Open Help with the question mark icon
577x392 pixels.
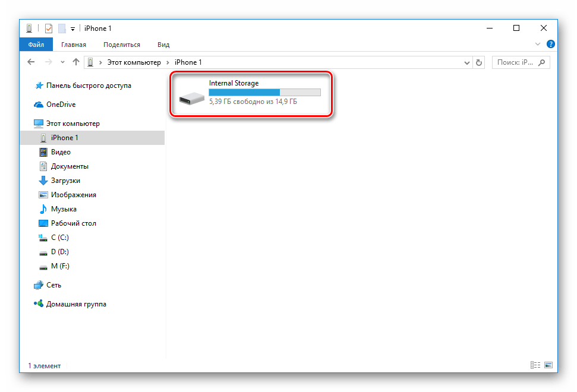551,45
